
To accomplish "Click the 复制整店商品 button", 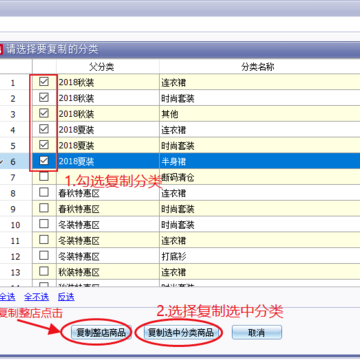I will 101,332.
